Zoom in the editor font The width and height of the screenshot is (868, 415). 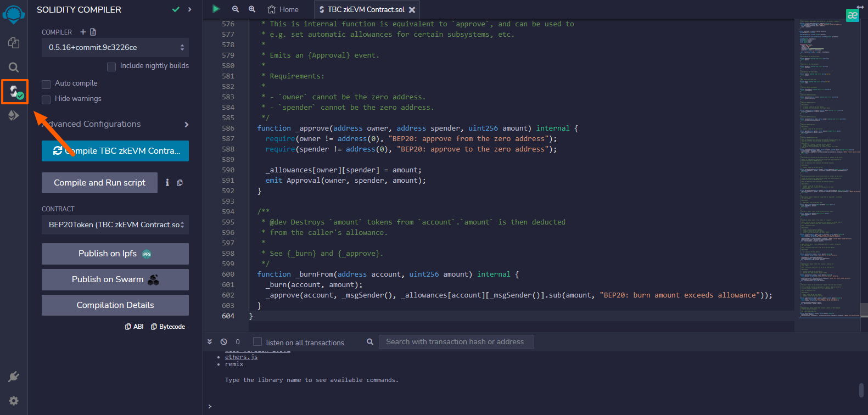[252, 9]
